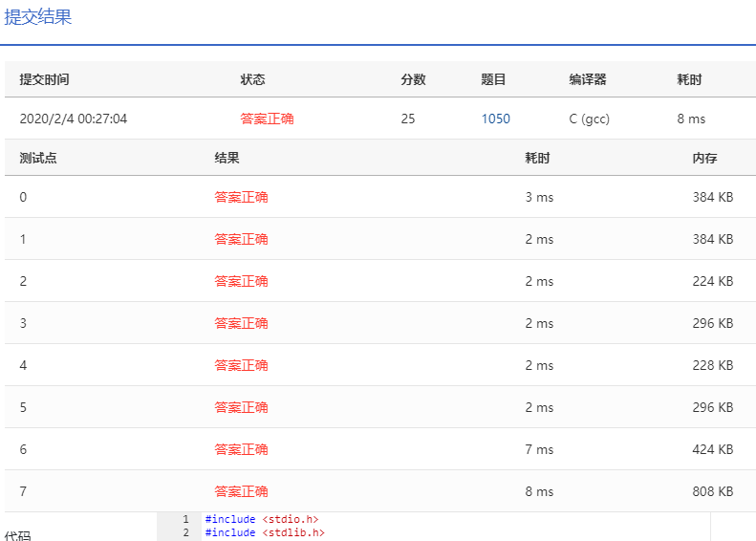
Task: Click test point number 7
Action: point(23,491)
